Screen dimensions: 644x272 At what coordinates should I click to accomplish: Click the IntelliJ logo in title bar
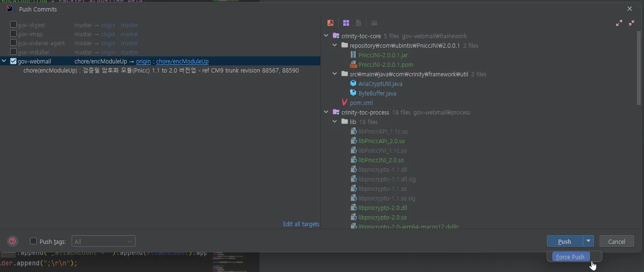point(10,9)
